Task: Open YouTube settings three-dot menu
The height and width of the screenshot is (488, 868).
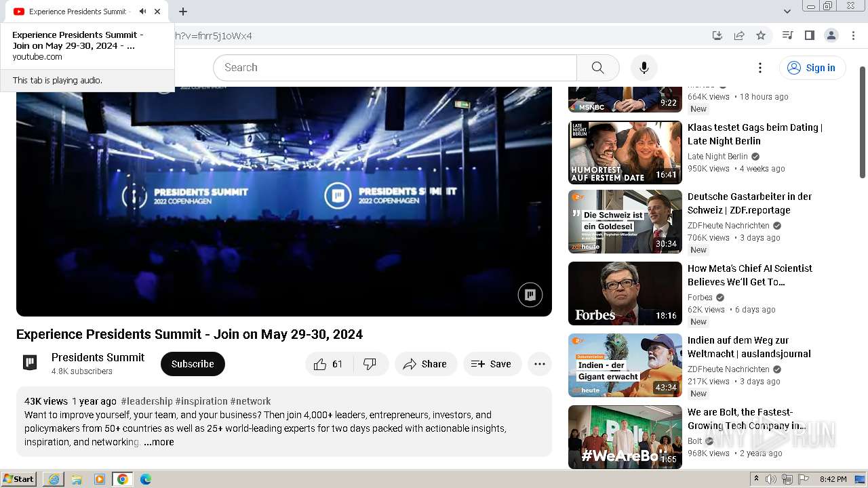Action: coord(760,68)
